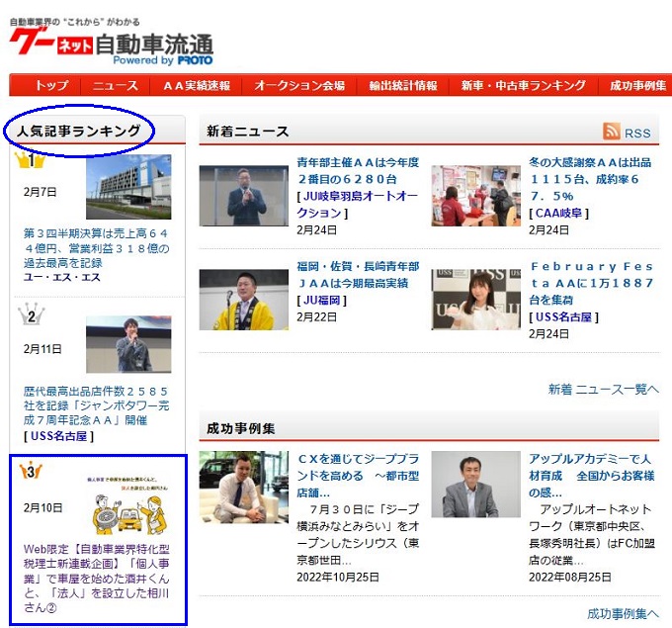Image resolution: width=672 pixels, height=628 pixels.
Task: Open 新車・中古車ランキング navigation tab
Action: (524, 86)
